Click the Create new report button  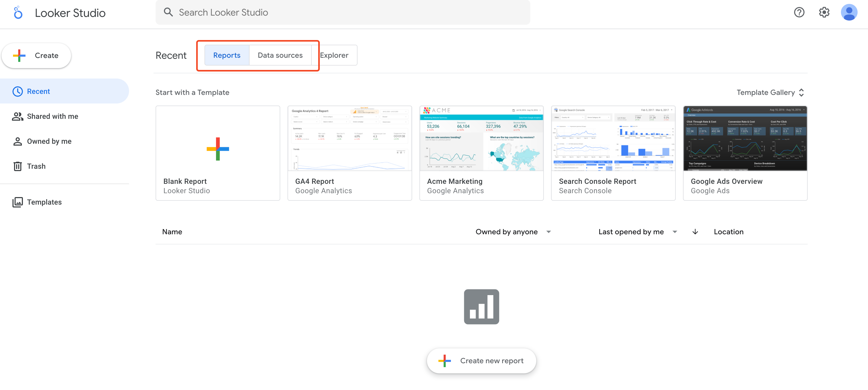tap(481, 360)
